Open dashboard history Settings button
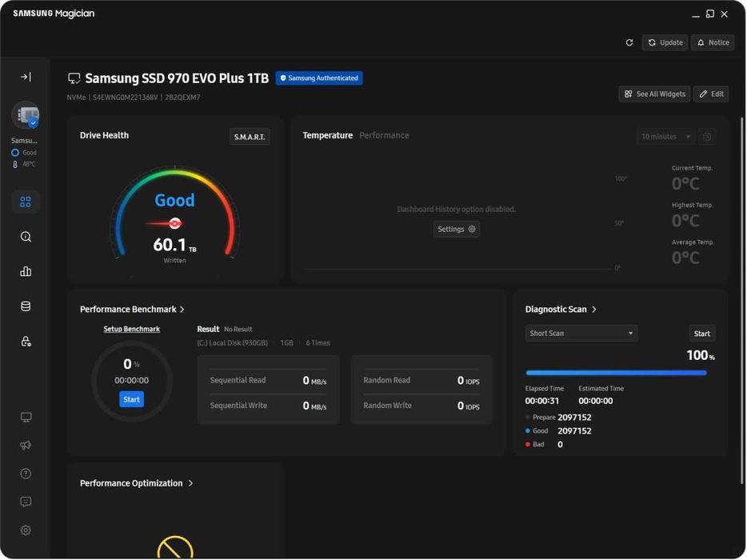The width and height of the screenshot is (747, 560). pos(457,230)
